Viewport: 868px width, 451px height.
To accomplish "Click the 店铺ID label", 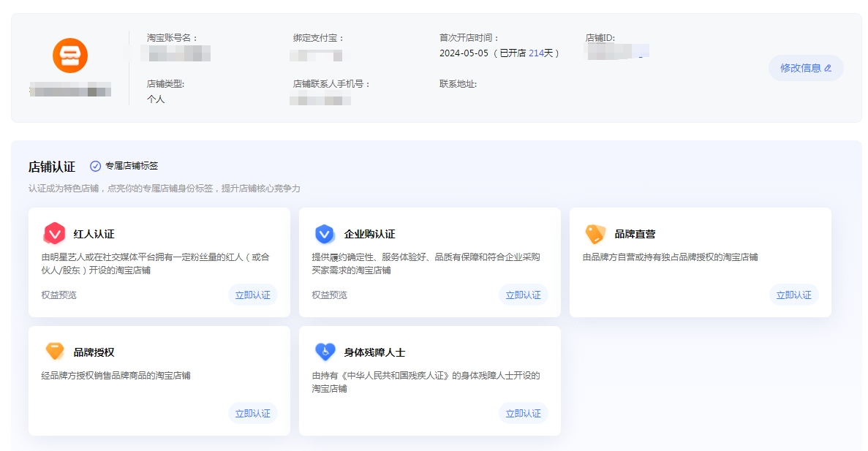I will pyautogui.click(x=600, y=38).
